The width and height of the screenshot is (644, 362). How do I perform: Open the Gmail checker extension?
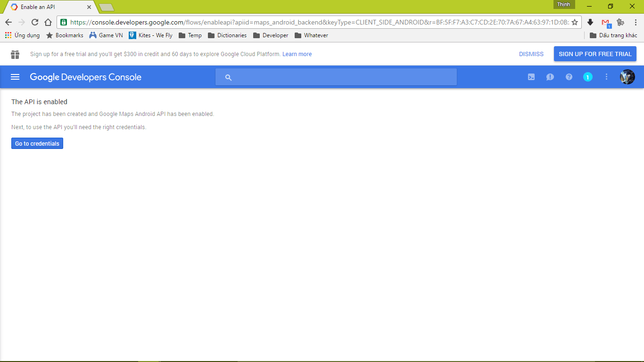point(606,23)
